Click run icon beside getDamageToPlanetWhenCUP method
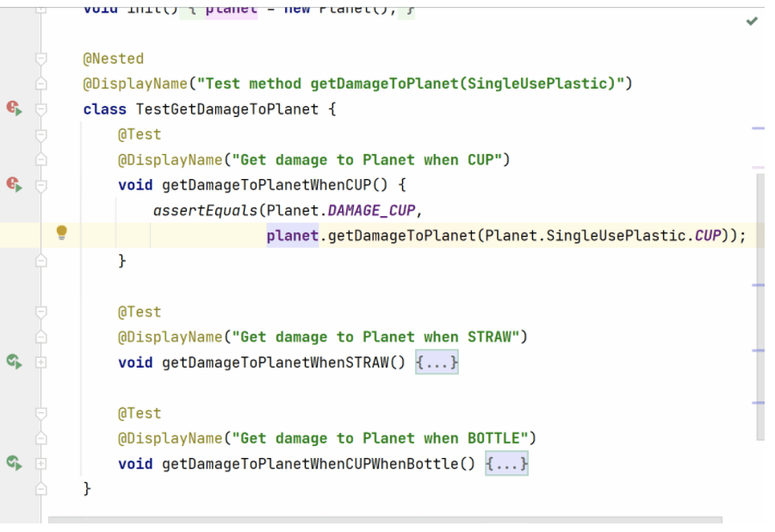Viewport: 775px width, 532px height. click(x=14, y=184)
